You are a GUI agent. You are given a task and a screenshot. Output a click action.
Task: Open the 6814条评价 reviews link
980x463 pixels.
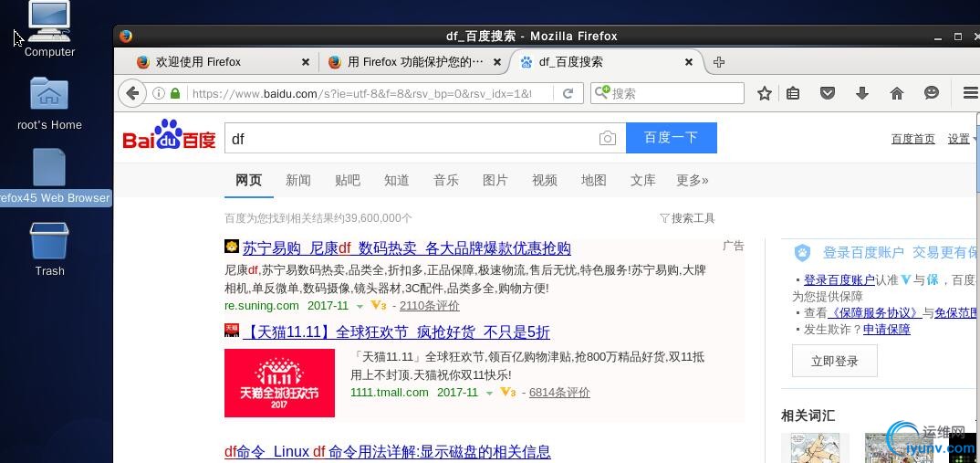[x=559, y=393]
